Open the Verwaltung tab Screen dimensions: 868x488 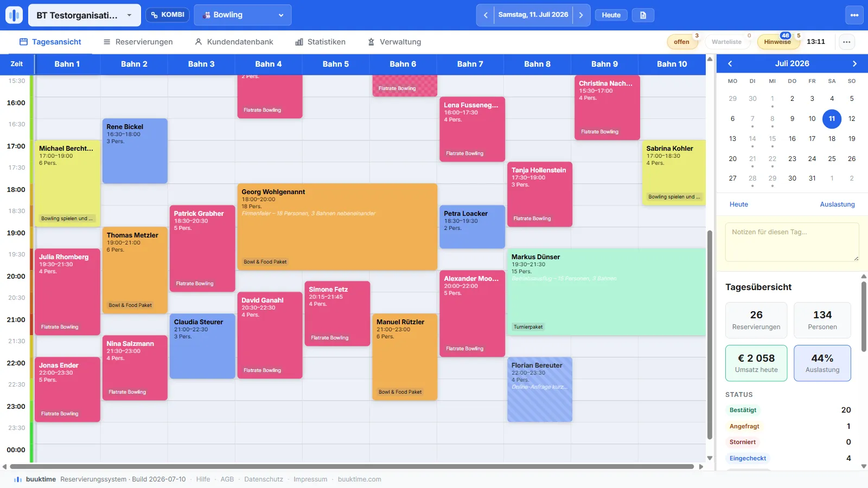click(394, 42)
